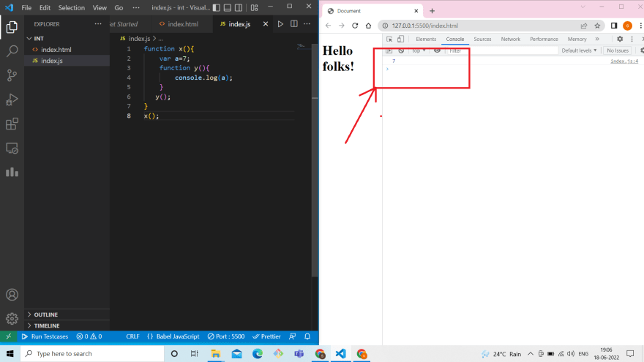Click the Prettier status bar item
644x362 pixels.
point(266,336)
